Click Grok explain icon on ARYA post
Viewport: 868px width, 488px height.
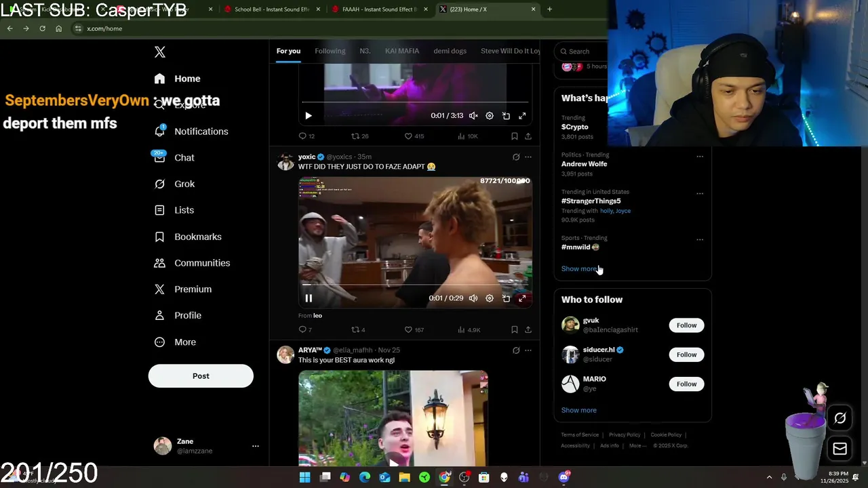516,350
